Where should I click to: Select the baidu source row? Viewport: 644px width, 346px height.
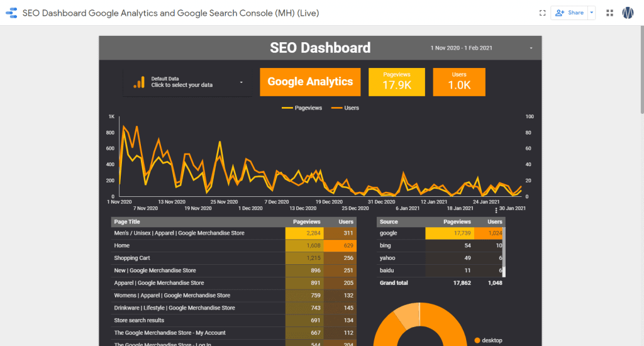tap(440, 271)
